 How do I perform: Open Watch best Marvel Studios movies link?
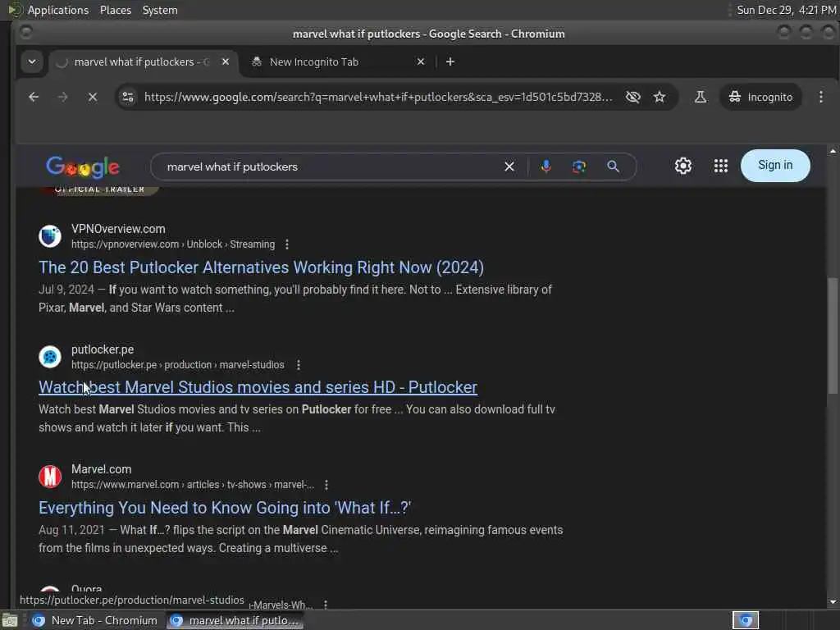pyautogui.click(x=258, y=387)
